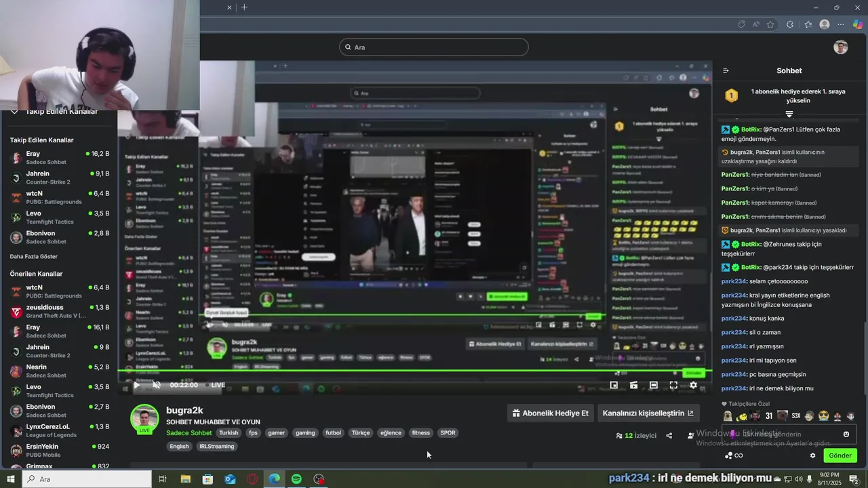Open Ebonivon channel with 2,8 B viewers
Viewport: 868px width, 488px height.
(x=60, y=237)
